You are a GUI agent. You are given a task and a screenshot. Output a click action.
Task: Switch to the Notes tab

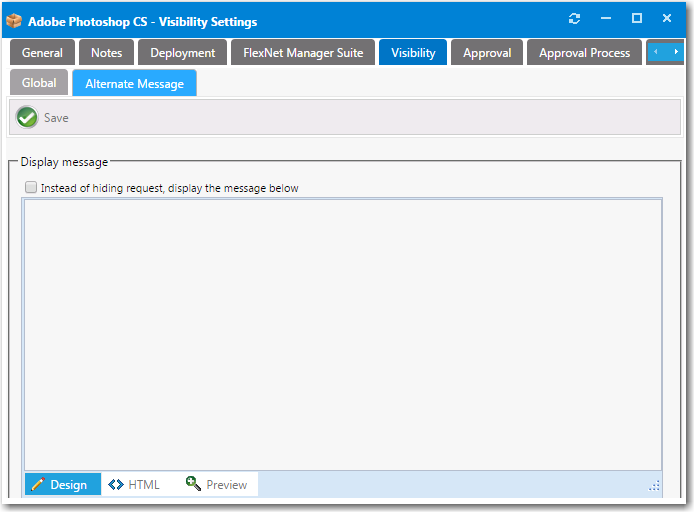(x=106, y=53)
